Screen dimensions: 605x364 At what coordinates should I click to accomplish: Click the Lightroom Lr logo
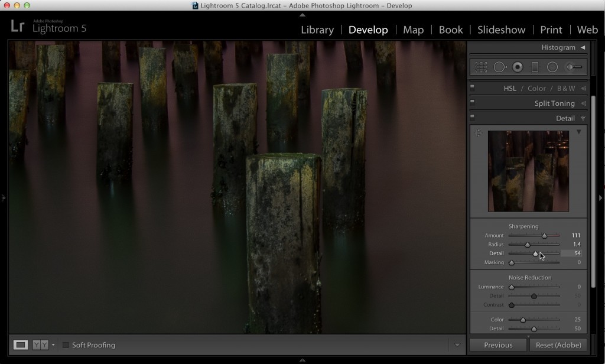(x=18, y=26)
